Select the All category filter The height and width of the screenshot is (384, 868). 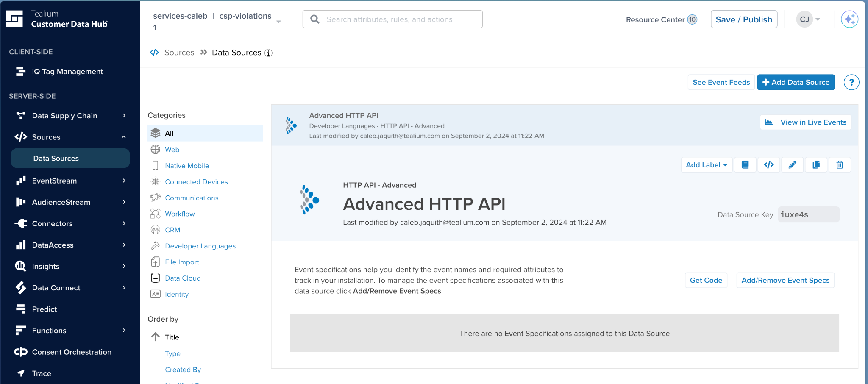[205, 133]
